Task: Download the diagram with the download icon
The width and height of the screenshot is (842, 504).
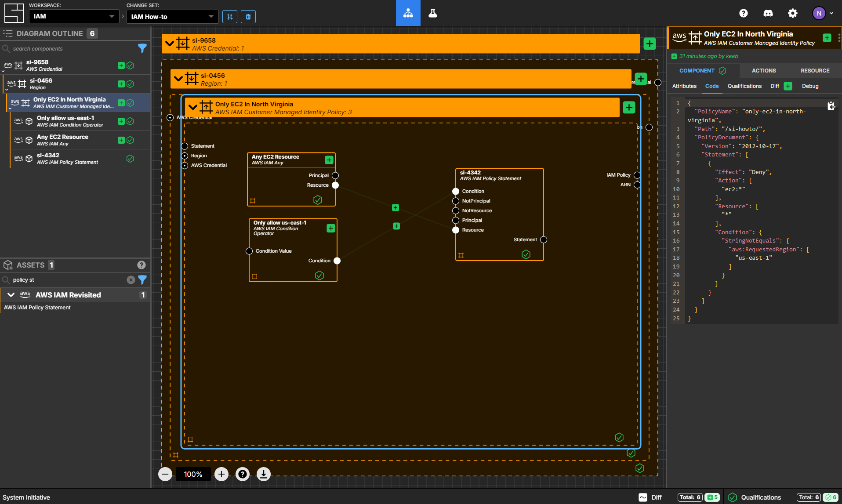Action: [x=264, y=474]
